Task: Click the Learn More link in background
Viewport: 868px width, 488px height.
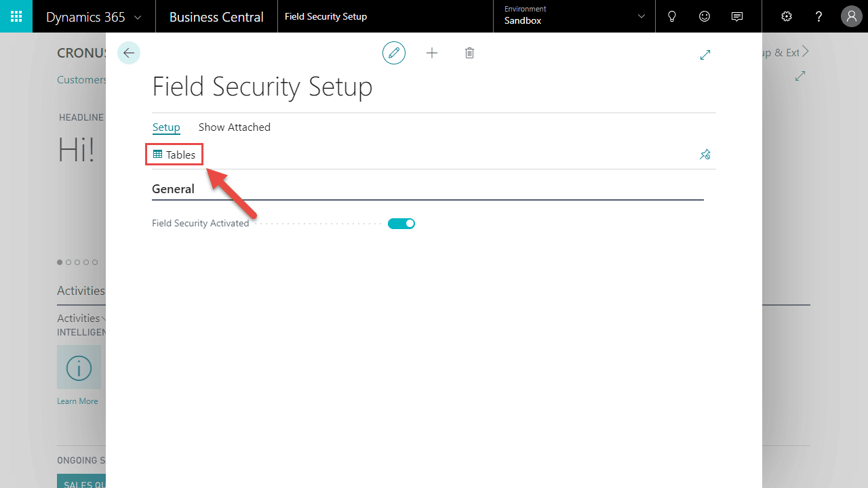Action: click(x=77, y=401)
